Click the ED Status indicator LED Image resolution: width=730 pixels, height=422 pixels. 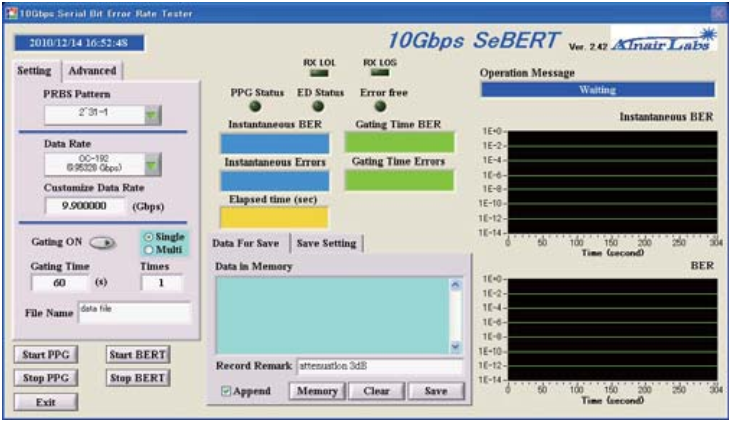coord(317,107)
